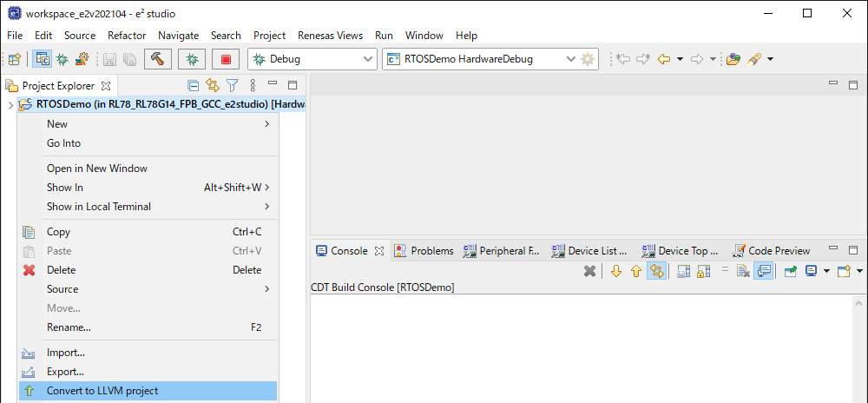Open Project Explorer filter funnel icon

(x=233, y=85)
